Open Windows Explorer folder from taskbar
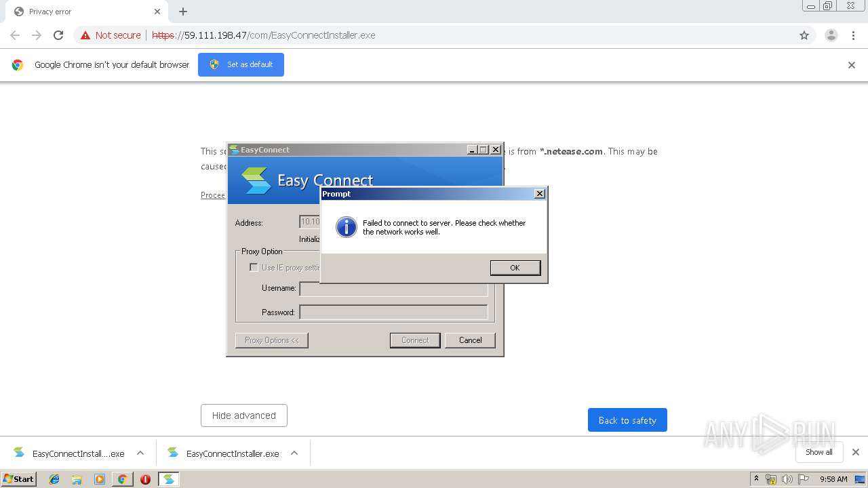The height and width of the screenshot is (488, 868). pyautogui.click(x=77, y=479)
